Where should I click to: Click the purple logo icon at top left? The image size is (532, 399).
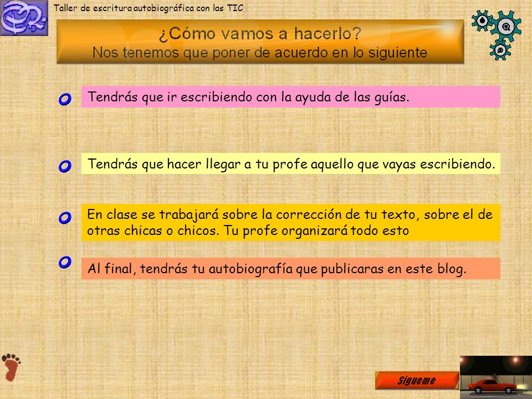pos(24,18)
